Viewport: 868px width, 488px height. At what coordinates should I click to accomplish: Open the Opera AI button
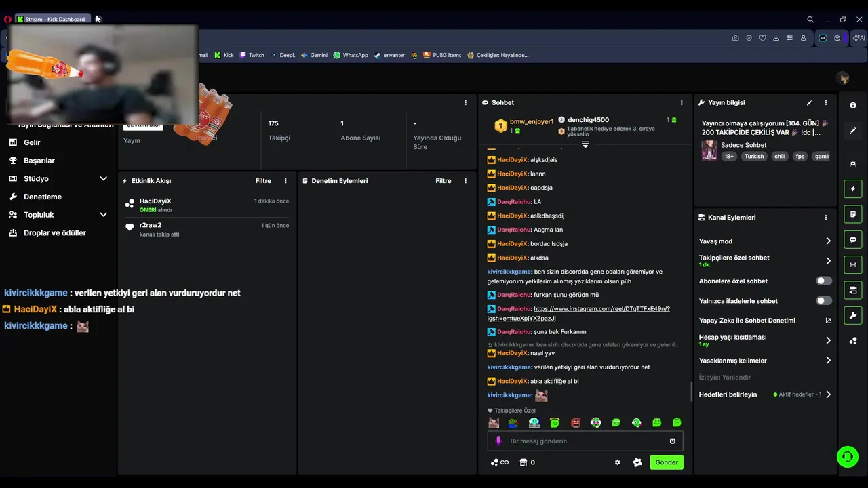pyautogui.click(x=857, y=38)
